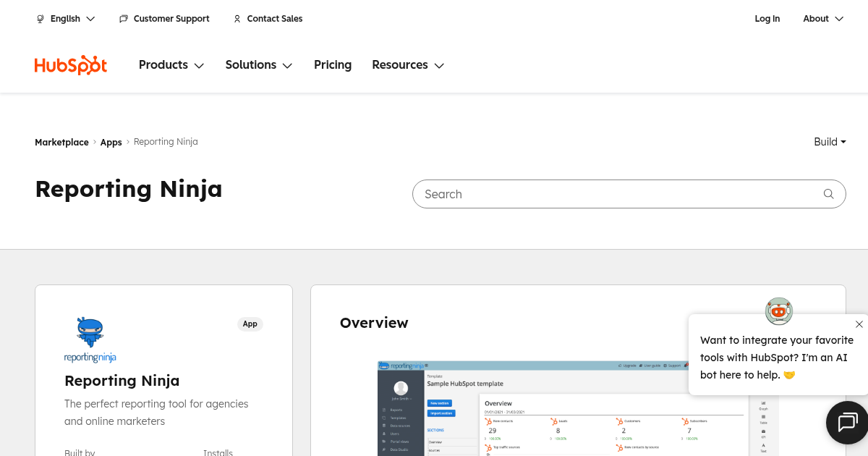868x456 pixels.
Task: Click the Reporting Ninja page heading
Action: (129, 189)
